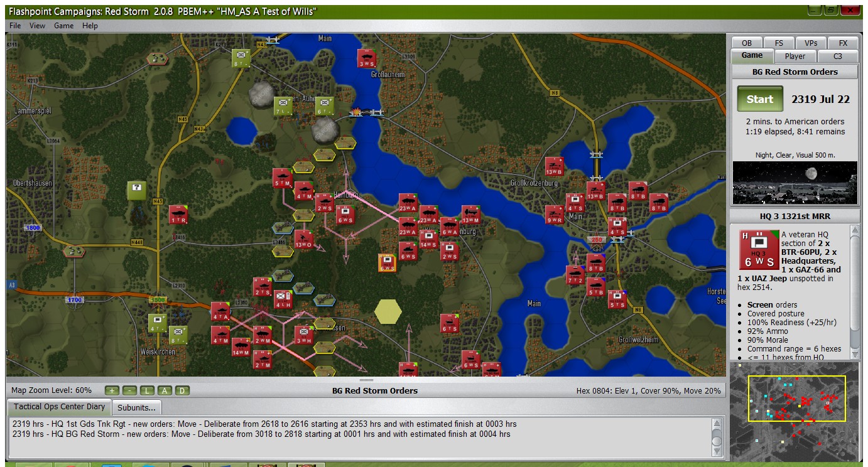Select the Tactical Ops Center Diary tab

(60, 407)
